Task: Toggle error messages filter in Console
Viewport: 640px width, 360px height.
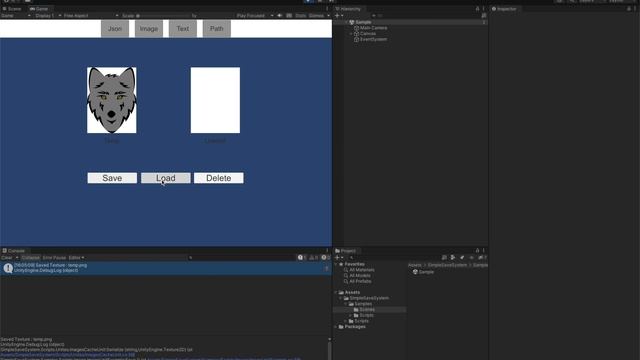Action: pyautogui.click(x=325, y=258)
